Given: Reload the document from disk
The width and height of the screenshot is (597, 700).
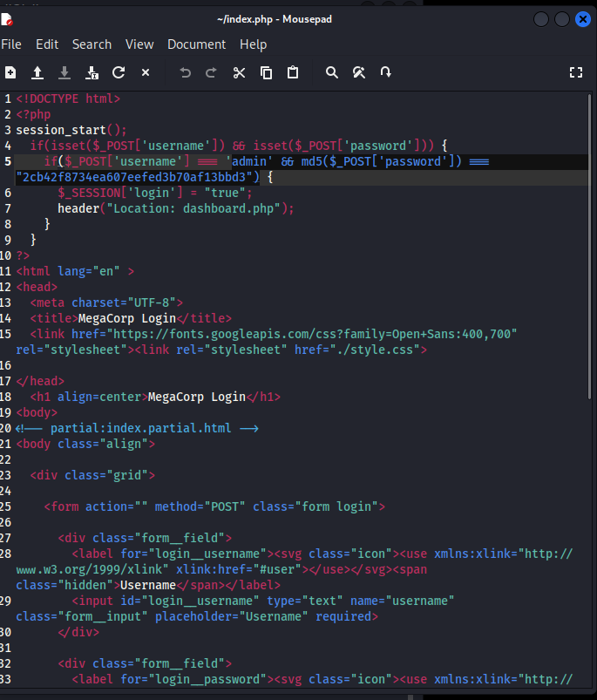Looking at the screenshot, I should [119, 72].
